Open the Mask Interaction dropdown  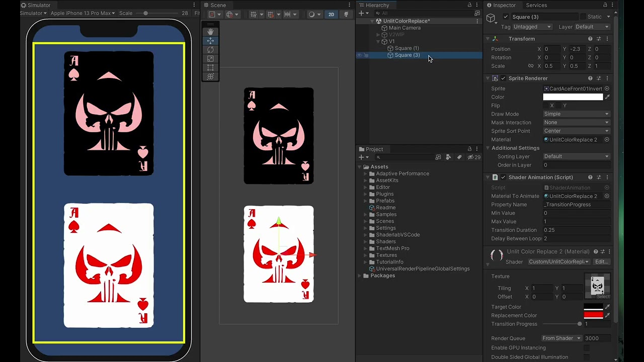577,123
